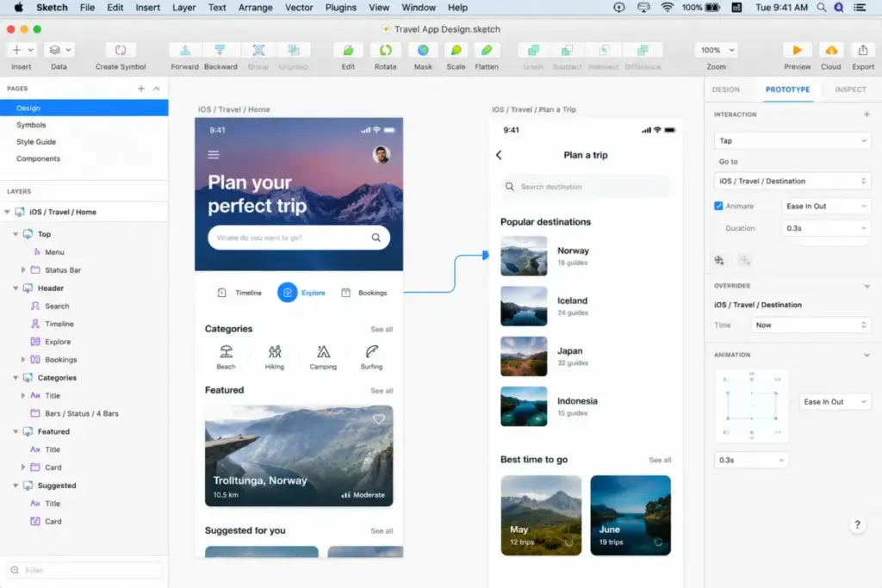Open the macOS Spotlight search icon
The height and width of the screenshot is (588, 882).
pyautogui.click(x=822, y=7)
